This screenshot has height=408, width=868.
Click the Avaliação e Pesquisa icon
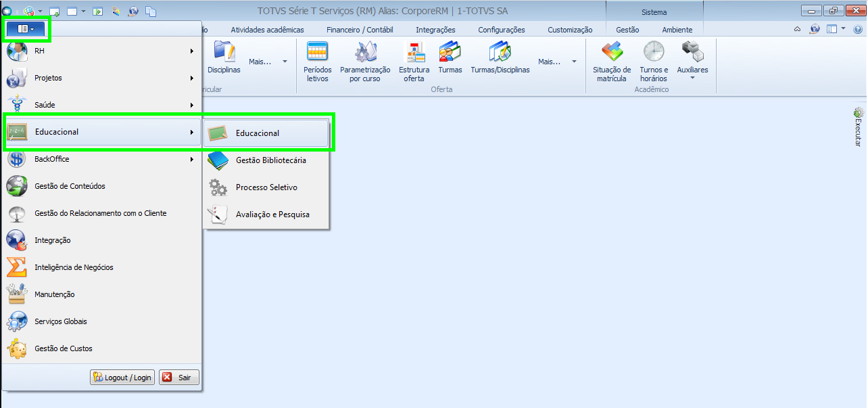click(218, 214)
